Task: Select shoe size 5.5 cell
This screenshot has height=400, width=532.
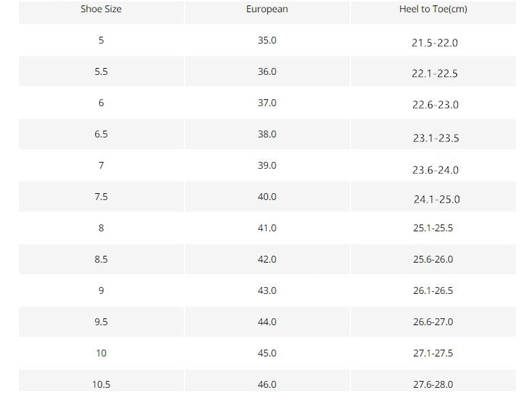Action: point(101,71)
